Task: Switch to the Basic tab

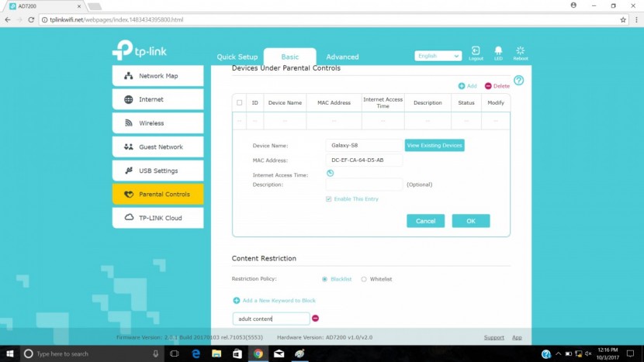Action: [290, 57]
